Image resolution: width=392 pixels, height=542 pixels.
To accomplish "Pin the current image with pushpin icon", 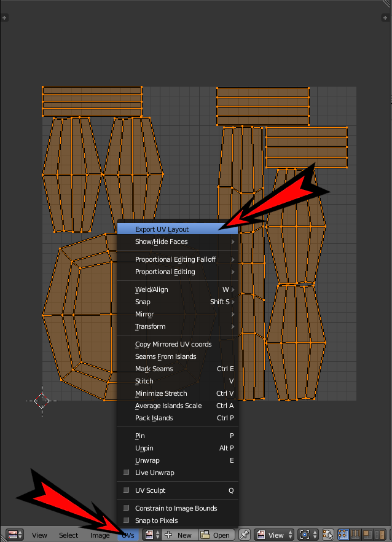I will (x=245, y=535).
